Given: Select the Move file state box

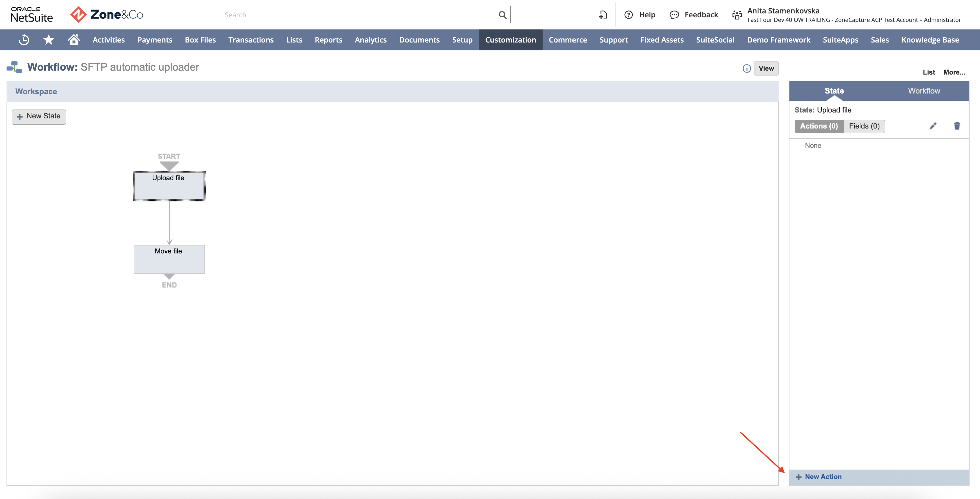Looking at the screenshot, I should click(x=169, y=259).
